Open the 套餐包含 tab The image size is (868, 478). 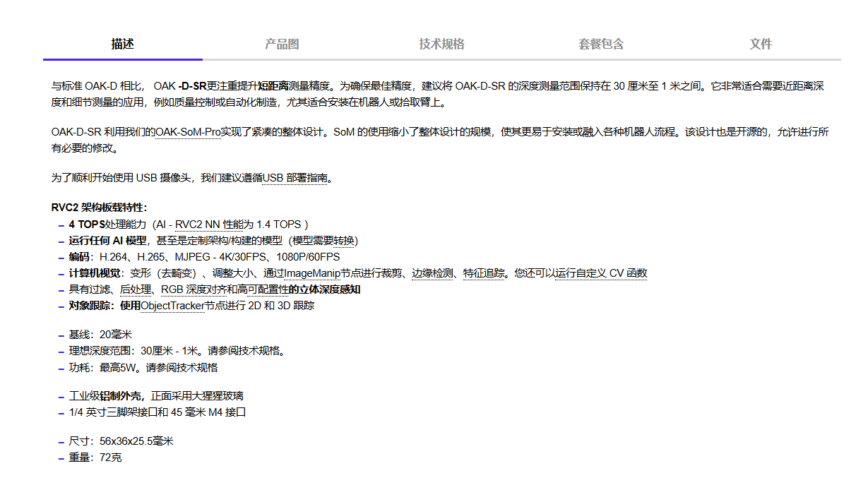[x=601, y=44]
